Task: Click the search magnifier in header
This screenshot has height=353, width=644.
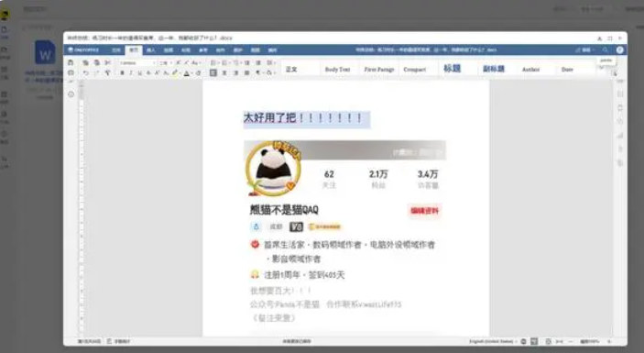Action: (606, 50)
